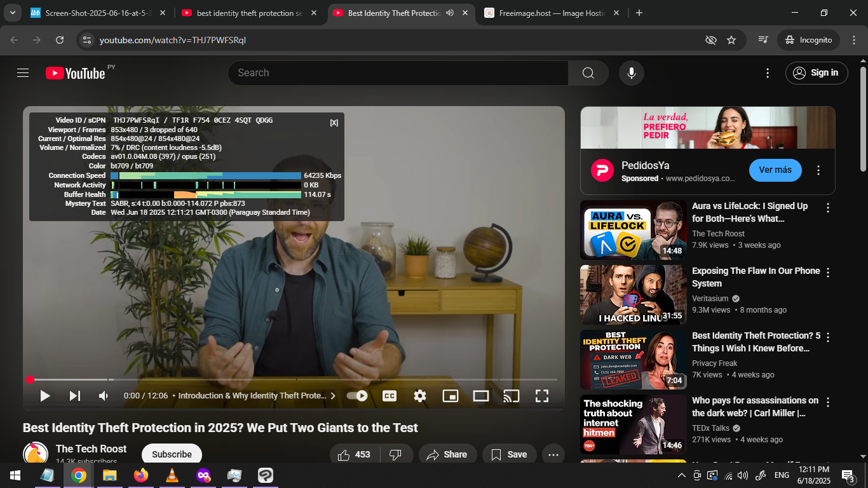
Task: Open the tab search dropdown
Action: (x=13, y=13)
